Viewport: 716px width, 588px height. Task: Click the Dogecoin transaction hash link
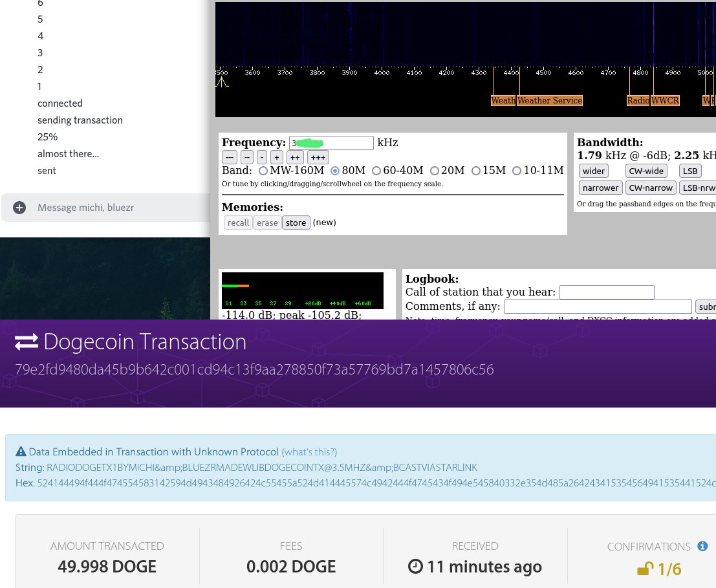[x=254, y=369]
